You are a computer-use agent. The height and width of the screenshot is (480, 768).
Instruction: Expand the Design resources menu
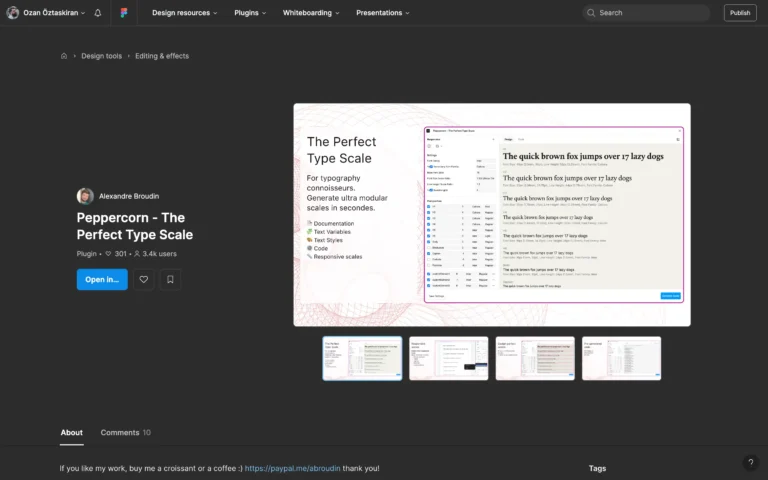(x=184, y=13)
